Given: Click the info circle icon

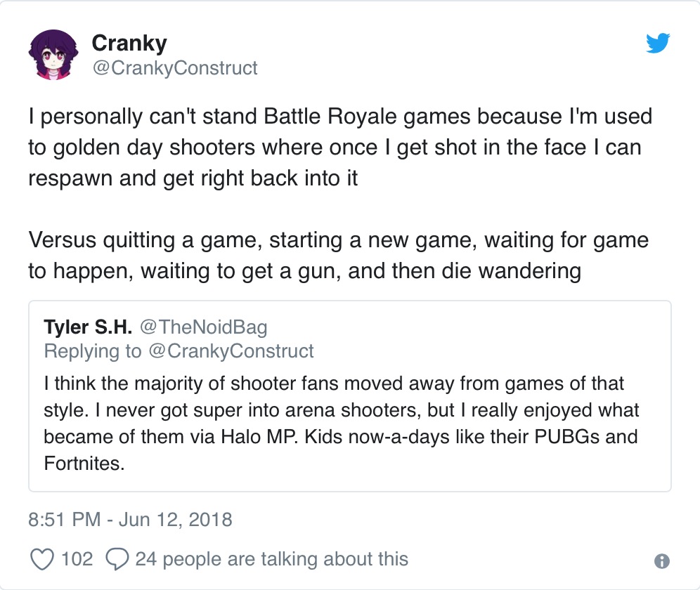Looking at the screenshot, I should click(661, 561).
